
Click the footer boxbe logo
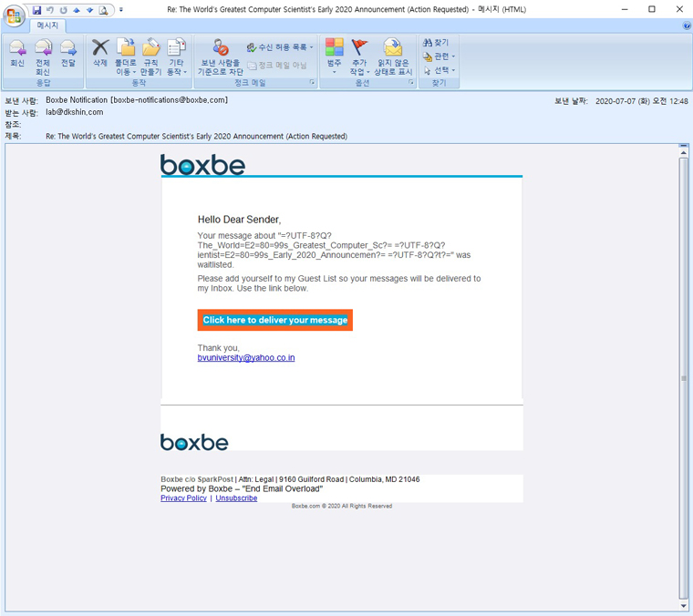click(194, 442)
